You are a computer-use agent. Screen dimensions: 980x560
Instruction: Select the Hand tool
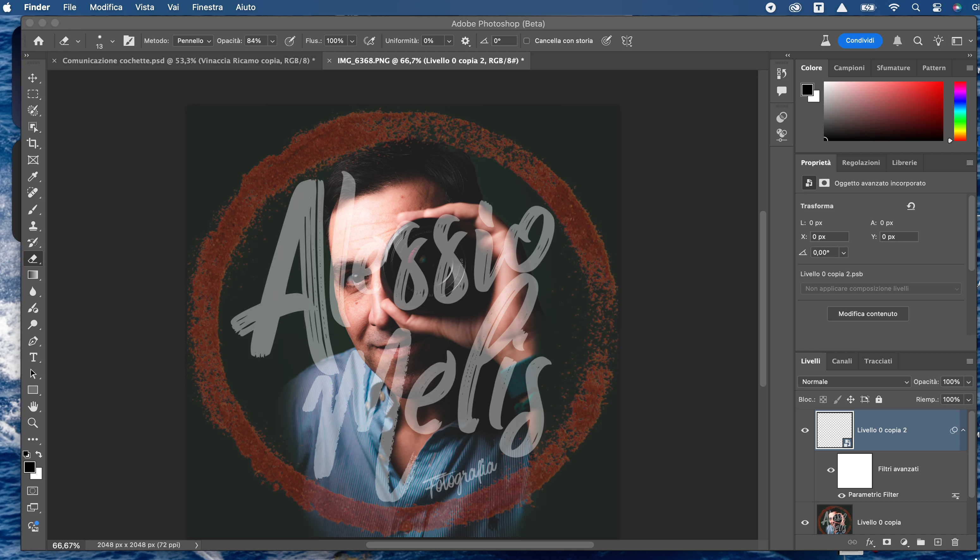point(33,406)
